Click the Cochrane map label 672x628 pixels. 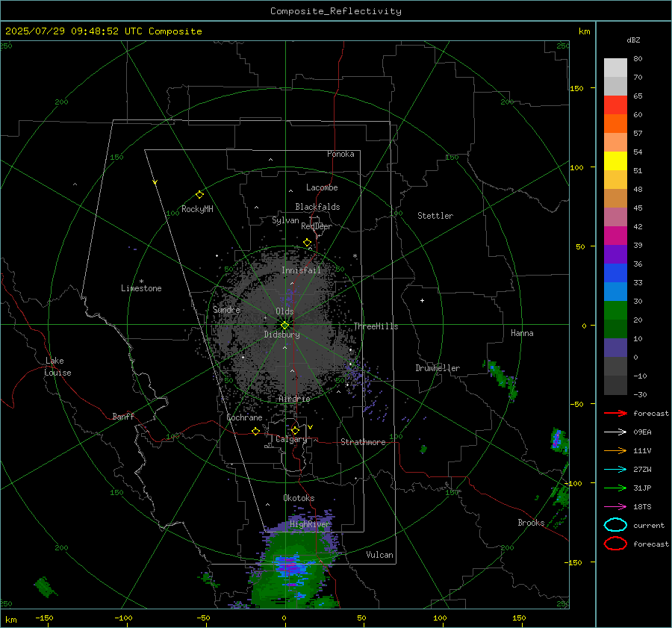(244, 417)
